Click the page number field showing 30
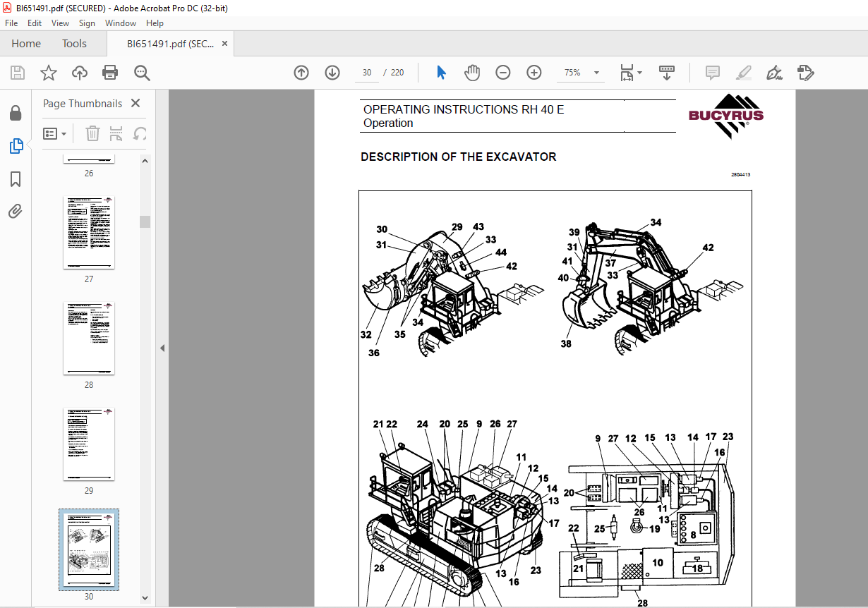 tap(367, 73)
